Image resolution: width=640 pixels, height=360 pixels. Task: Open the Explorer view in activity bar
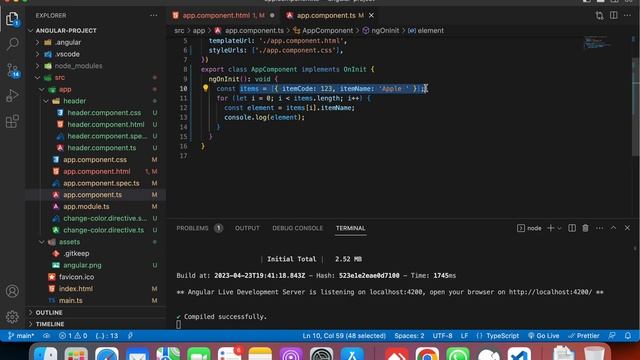click(12, 18)
